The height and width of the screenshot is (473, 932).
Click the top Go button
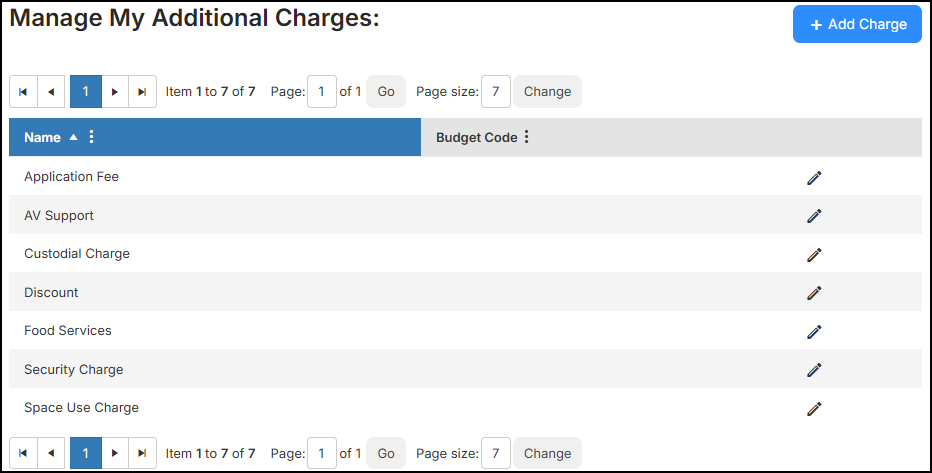pos(386,92)
